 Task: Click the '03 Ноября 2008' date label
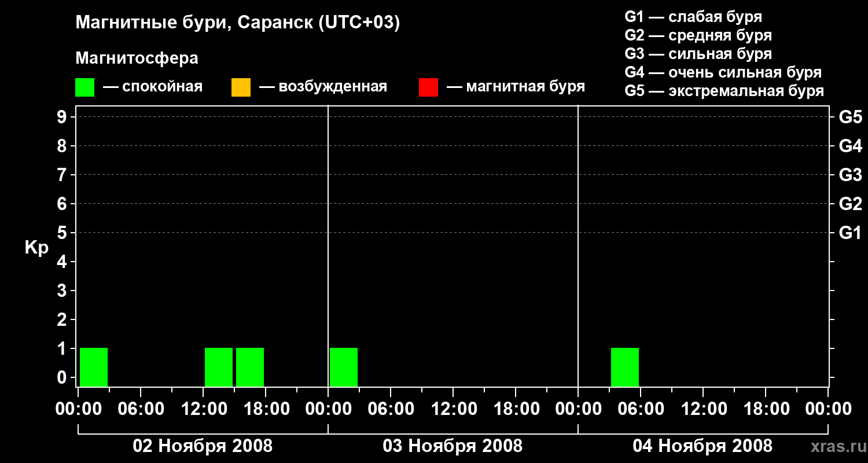(453, 446)
